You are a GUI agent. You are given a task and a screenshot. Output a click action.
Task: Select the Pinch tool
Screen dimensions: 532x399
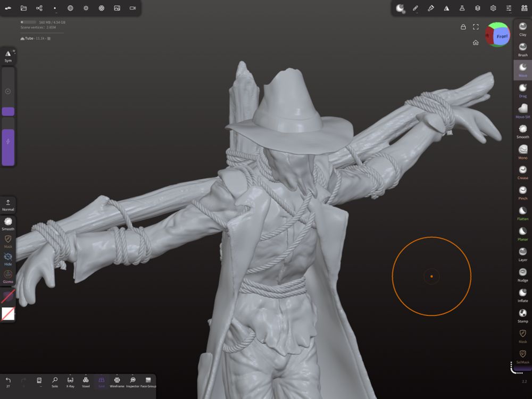point(522,193)
